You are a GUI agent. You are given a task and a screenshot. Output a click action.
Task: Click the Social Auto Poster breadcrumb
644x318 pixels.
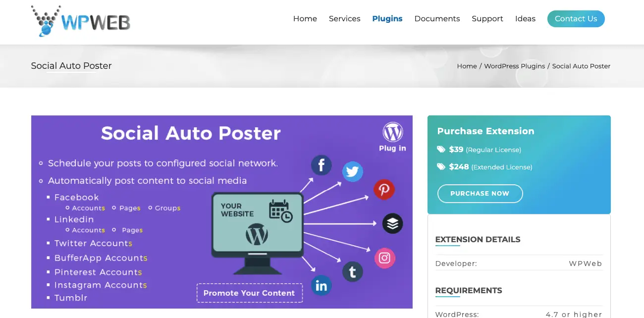[582, 66]
